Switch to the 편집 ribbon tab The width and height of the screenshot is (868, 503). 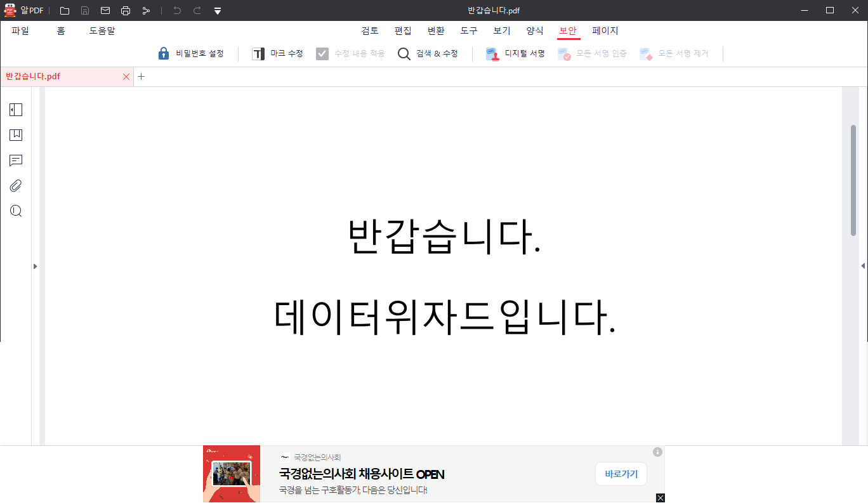pyautogui.click(x=403, y=30)
